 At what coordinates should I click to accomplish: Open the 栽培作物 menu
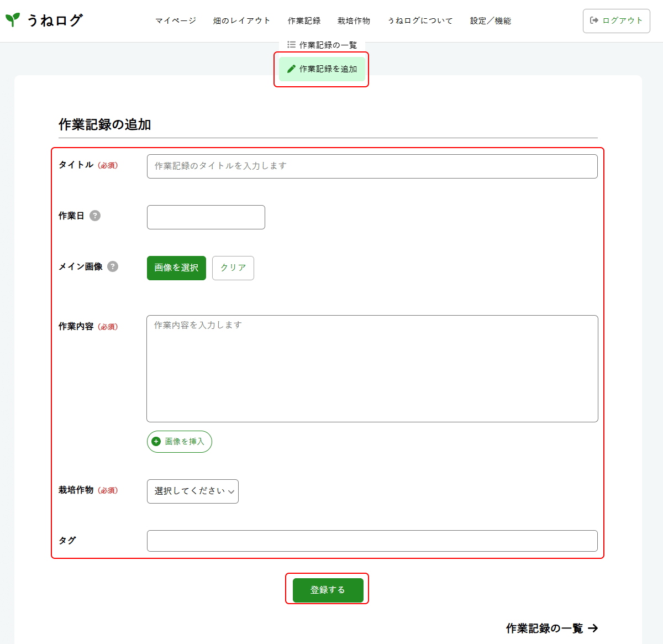click(354, 21)
